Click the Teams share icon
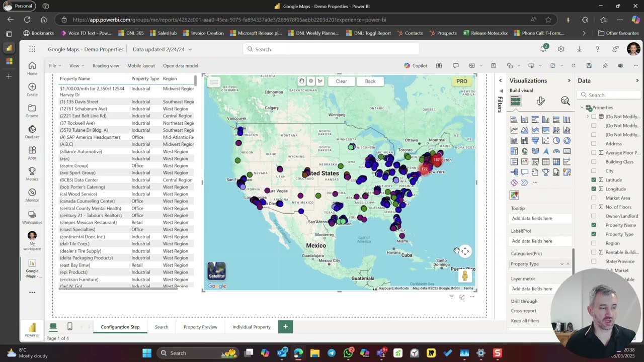 click(620, 66)
